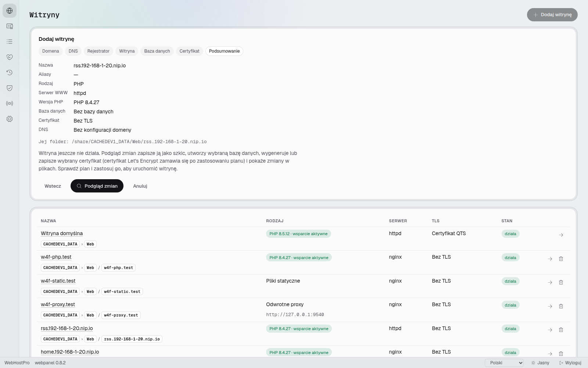Open the shield security sidebar icon
588x368 pixels.
tap(10, 88)
